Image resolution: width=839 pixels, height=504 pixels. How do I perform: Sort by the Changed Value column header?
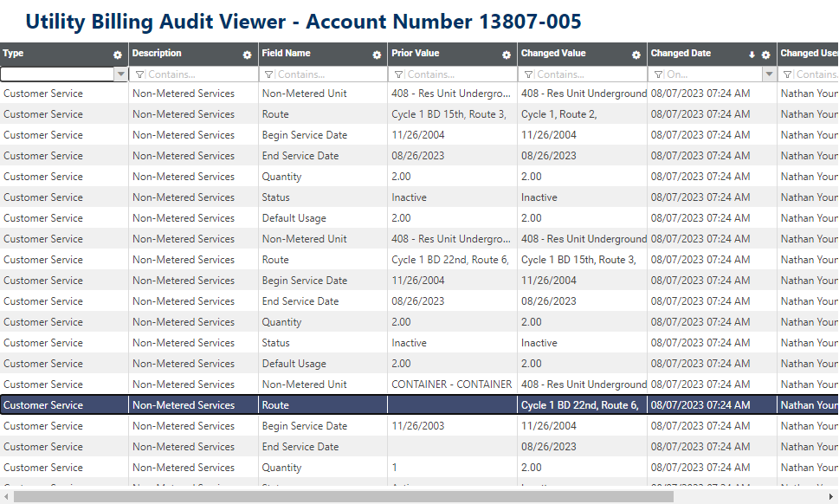(x=553, y=53)
